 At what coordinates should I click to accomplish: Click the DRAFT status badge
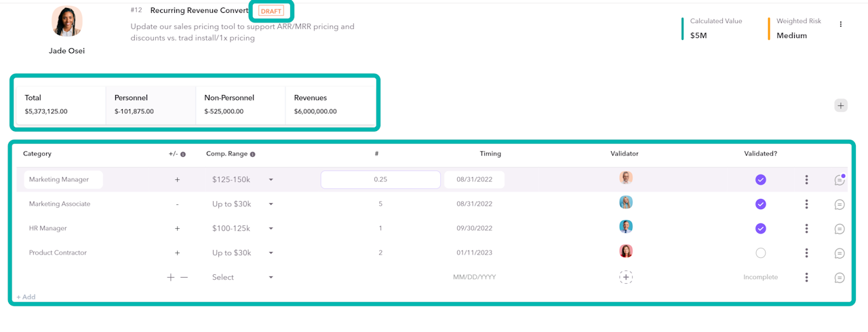(x=271, y=11)
